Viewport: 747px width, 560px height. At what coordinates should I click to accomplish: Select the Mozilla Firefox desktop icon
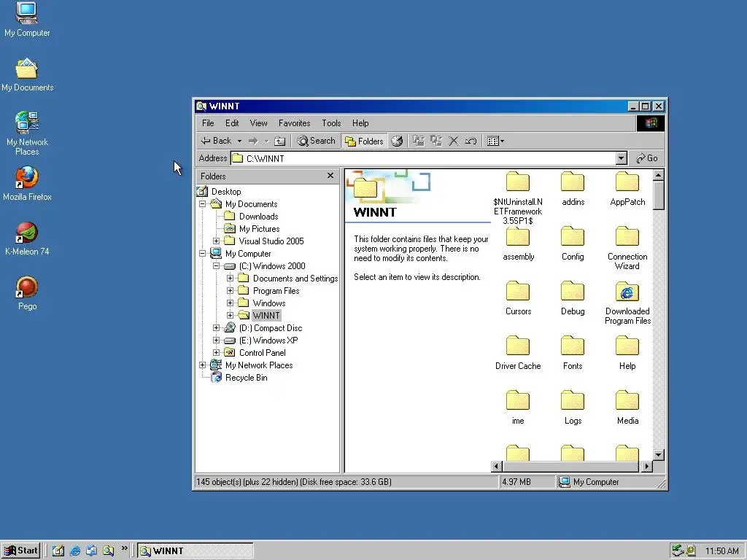[x=27, y=183]
